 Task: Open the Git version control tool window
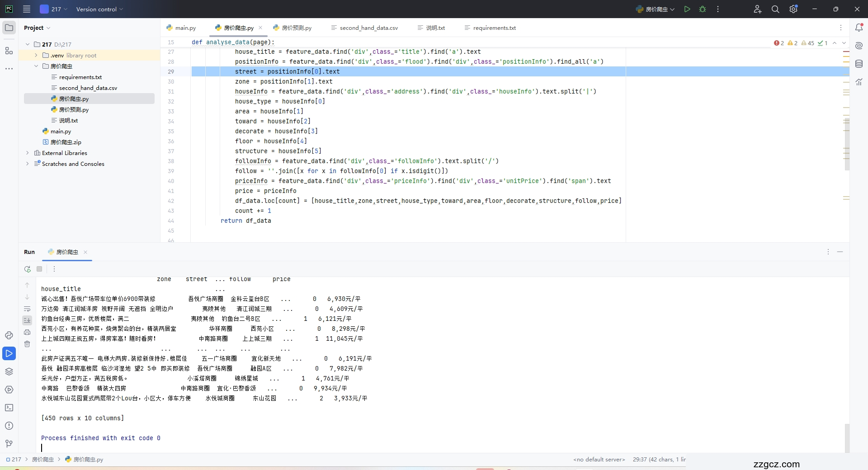click(x=9, y=444)
